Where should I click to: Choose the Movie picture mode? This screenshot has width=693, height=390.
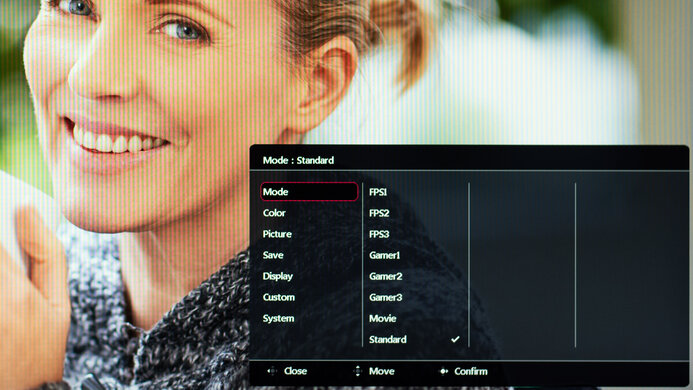coord(382,318)
